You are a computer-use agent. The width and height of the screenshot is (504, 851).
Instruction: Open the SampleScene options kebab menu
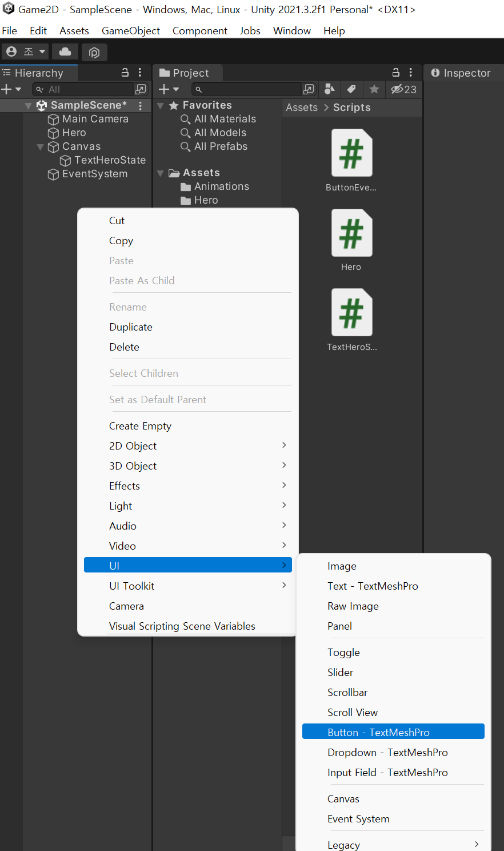point(141,106)
